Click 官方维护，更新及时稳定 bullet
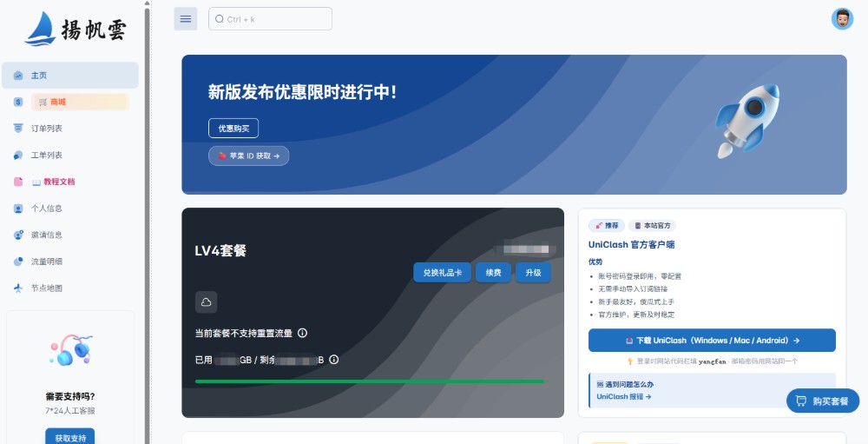 click(636, 315)
